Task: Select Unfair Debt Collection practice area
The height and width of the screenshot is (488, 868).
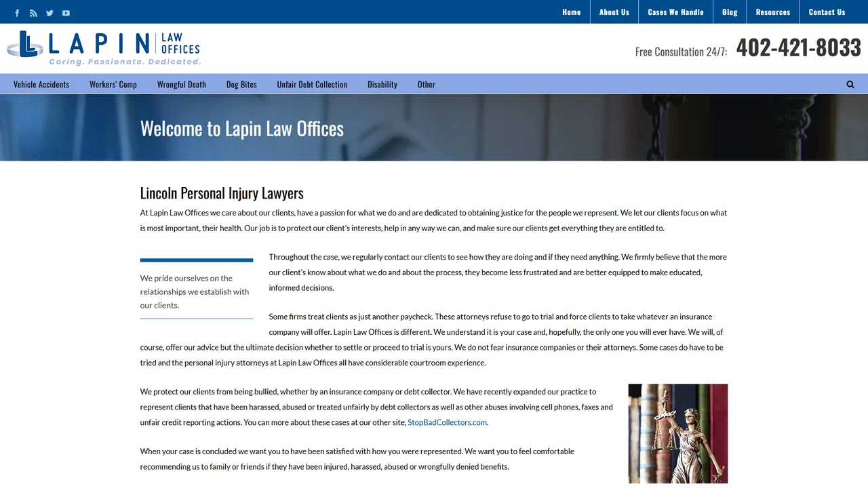Action: (312, 84)
